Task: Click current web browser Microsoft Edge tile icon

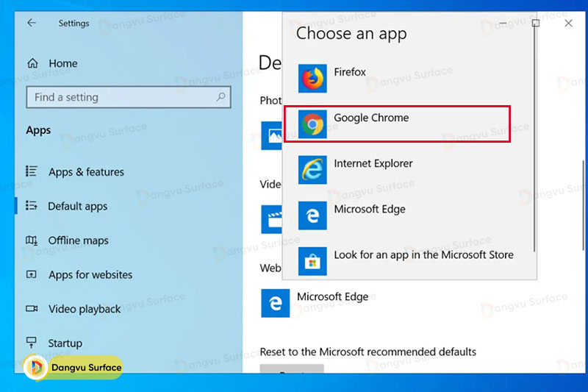Action: coord(275,303)
